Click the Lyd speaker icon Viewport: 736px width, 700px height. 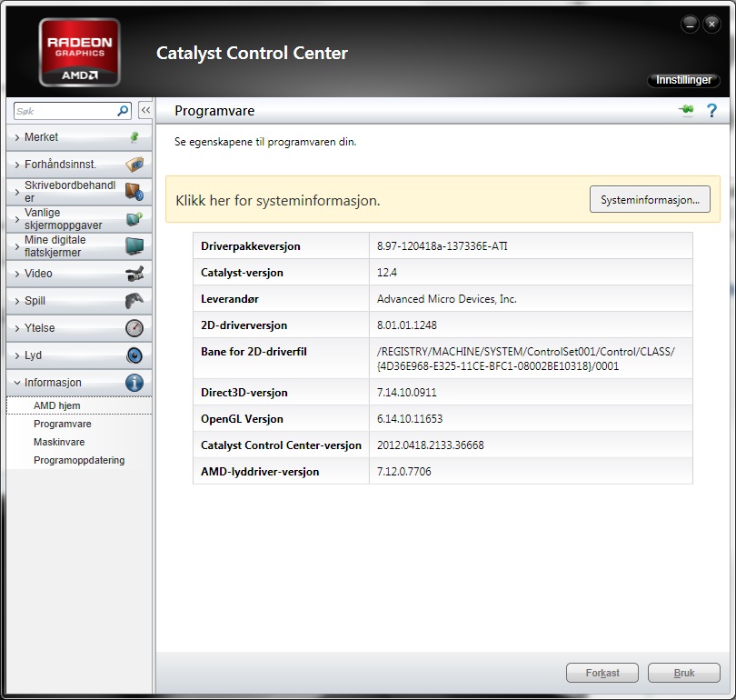pos(134,355)
